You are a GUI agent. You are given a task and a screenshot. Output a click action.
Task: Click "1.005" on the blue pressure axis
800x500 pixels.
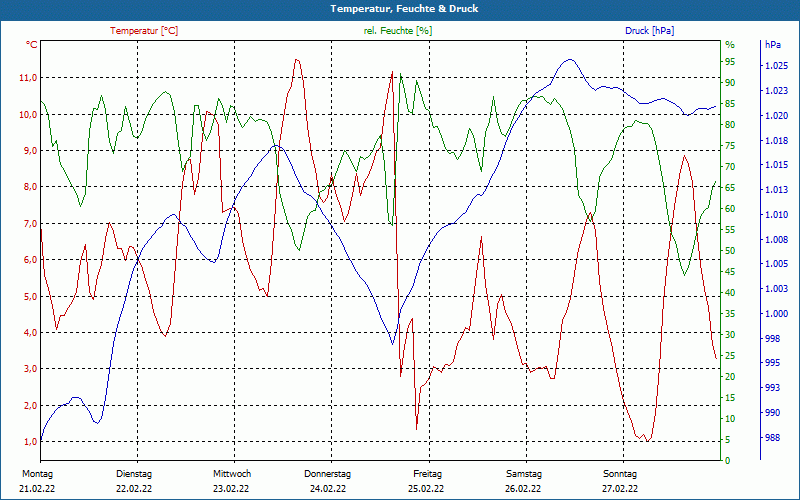pyautogui.click(x=776, y=264)
